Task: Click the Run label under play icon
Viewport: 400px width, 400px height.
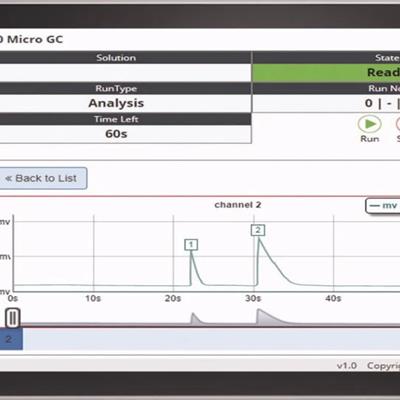Action: 370,139
